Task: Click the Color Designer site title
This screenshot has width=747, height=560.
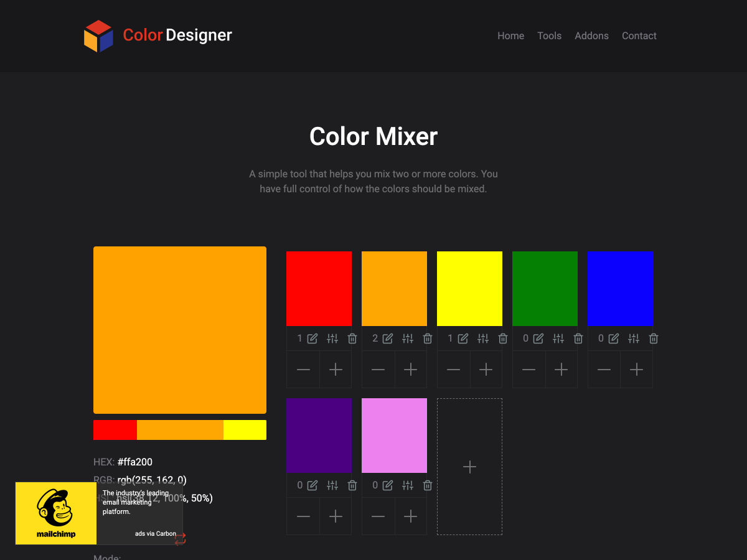Action: click(x=177, y=35)
